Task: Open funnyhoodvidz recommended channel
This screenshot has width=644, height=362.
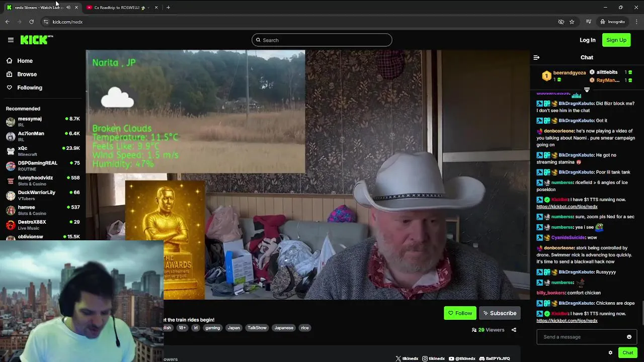Action: point(43,180)
